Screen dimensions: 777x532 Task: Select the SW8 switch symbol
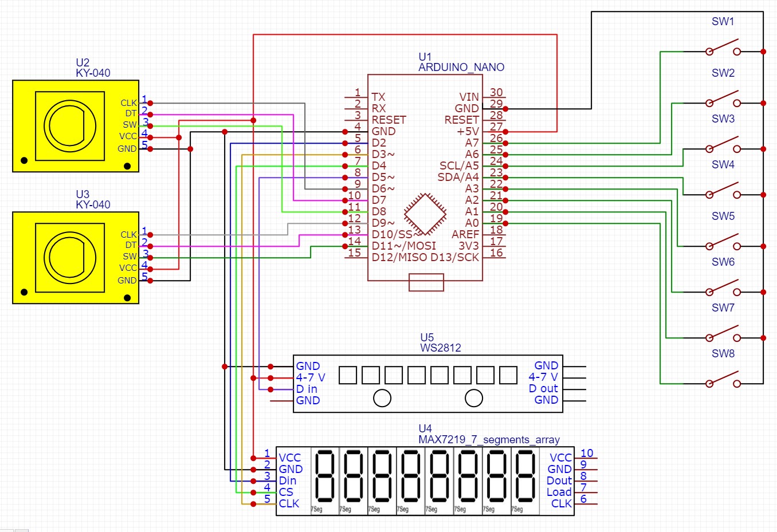point(723,380)
